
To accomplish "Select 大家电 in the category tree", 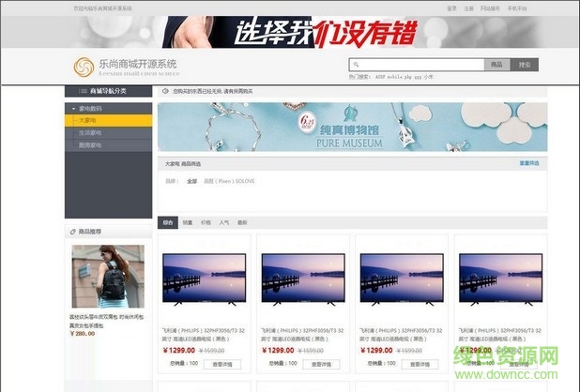I will click(x=87, y=120).
